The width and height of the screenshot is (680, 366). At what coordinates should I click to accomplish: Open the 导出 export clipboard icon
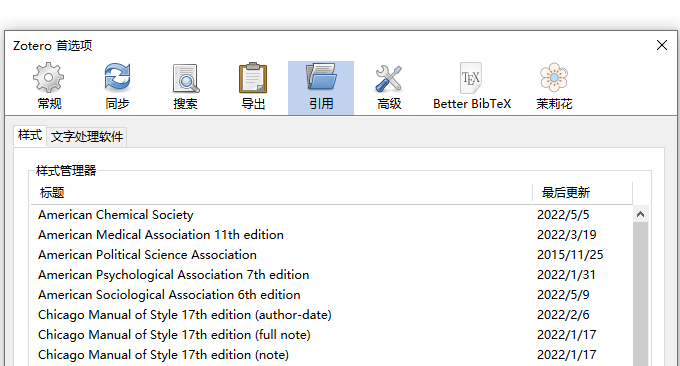pos(253,78)
